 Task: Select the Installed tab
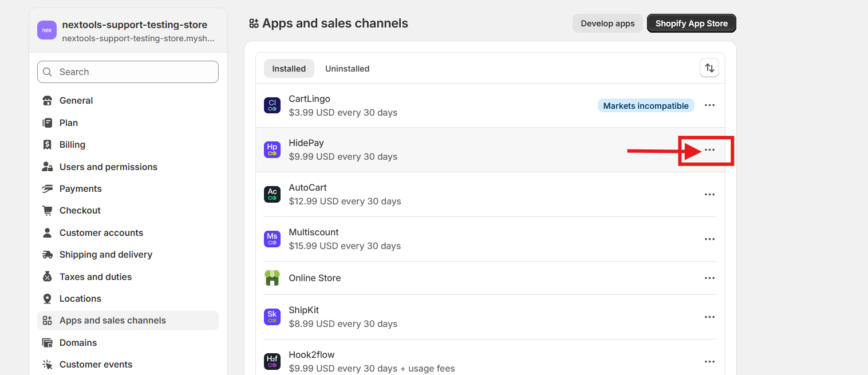point(289,69)
